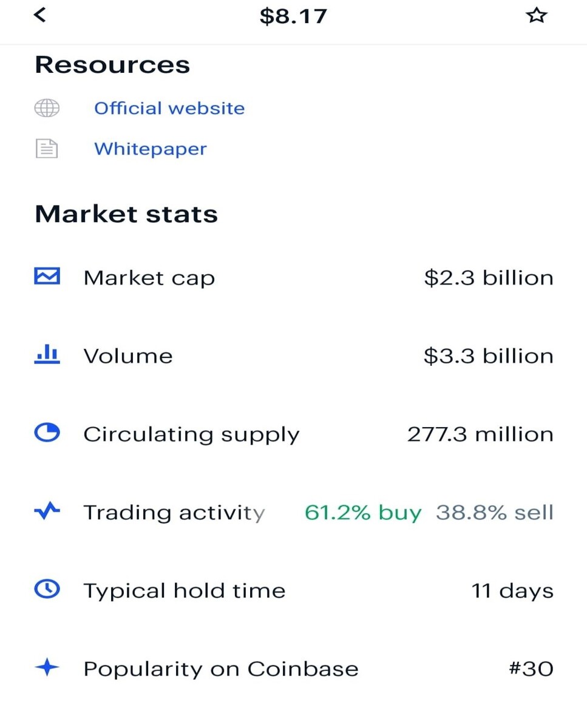Image resolution: width=587 pixels, height=728 pixels.
Task: Tap the Circulating supply pie icon
Action: [47, 433]
